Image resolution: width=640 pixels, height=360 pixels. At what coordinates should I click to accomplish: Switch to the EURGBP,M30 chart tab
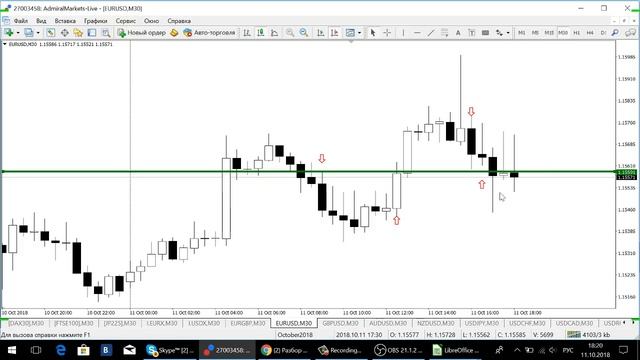(248, 323)
